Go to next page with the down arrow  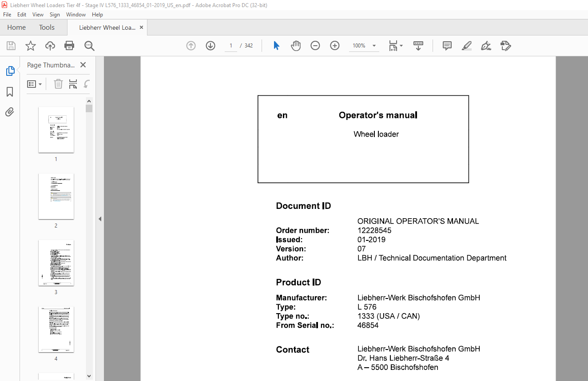(211, 46)
